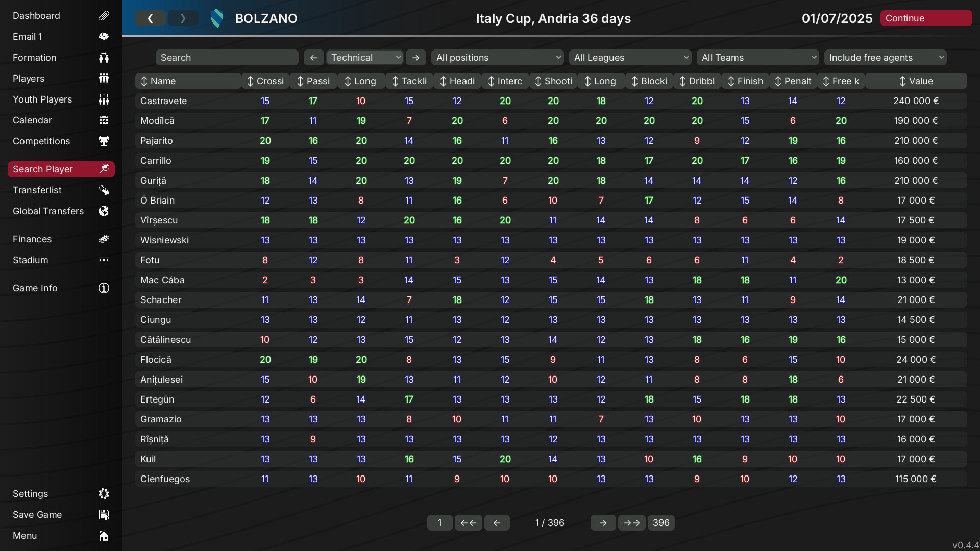The height and width of the screenshot is (551, 980).
Task: Click the Competitions trophy icon
Action: 104,141
